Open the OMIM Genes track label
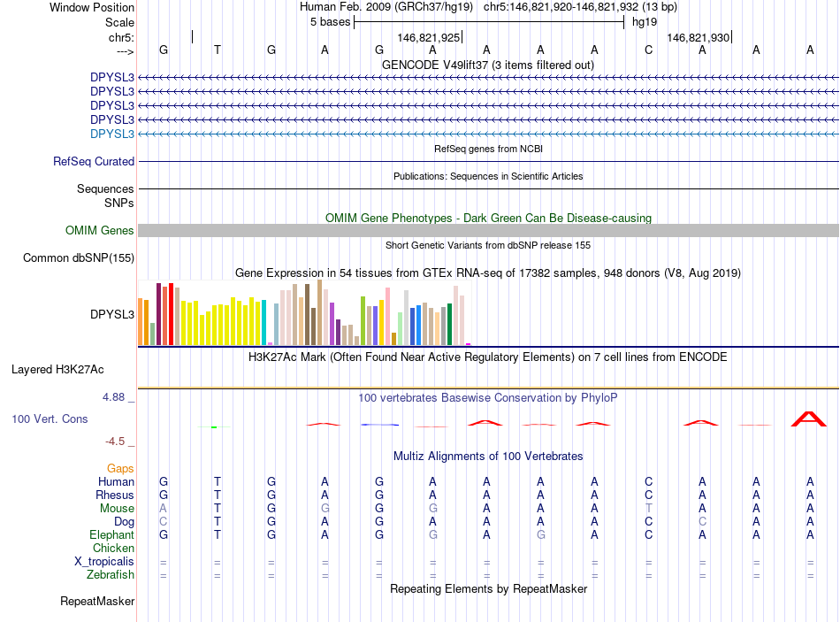The height and width of the screenshot is (622, 840). [x=100, y=231]
